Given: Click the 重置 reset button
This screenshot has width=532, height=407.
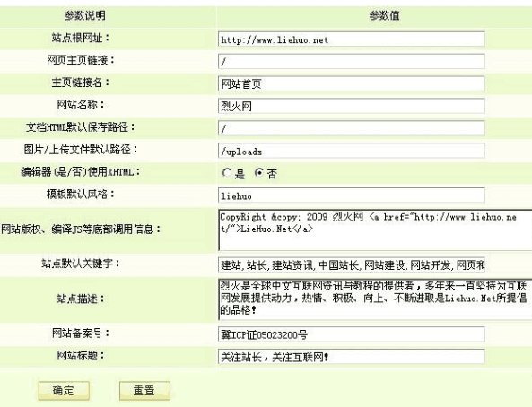Looking at the screenshot, I should pyautogui.click(x=144, y=391).
